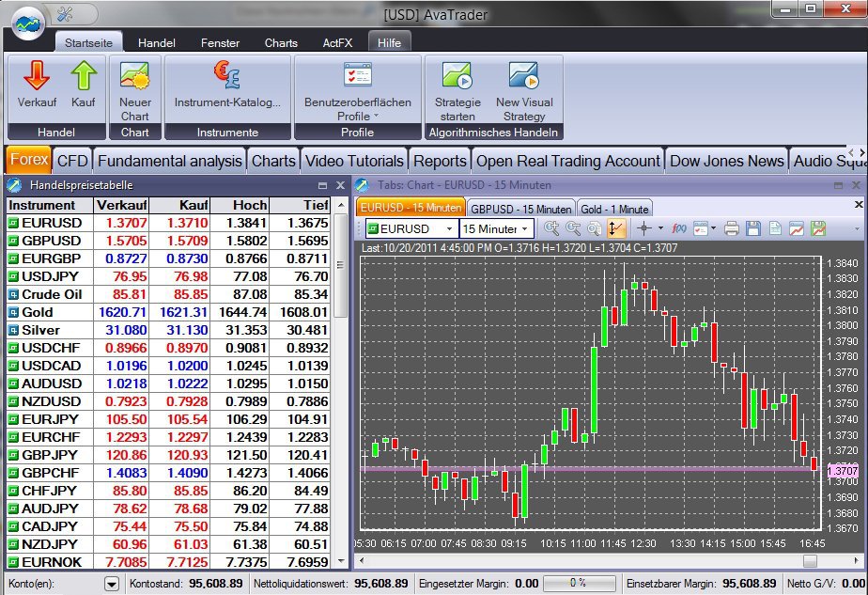Sort by the Hoch column header
The height and width of the screenshot is (595, 868).
(x=240, y=206)
